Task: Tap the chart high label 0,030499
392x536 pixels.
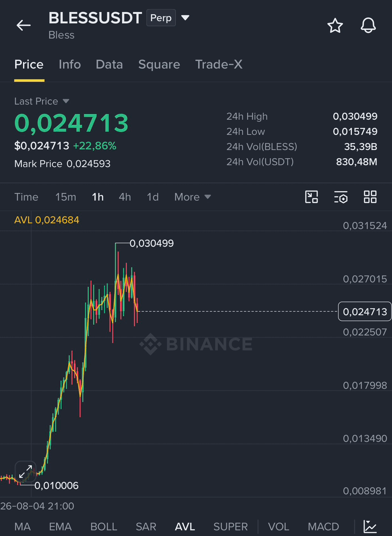Action: click(x=152, y=243)
